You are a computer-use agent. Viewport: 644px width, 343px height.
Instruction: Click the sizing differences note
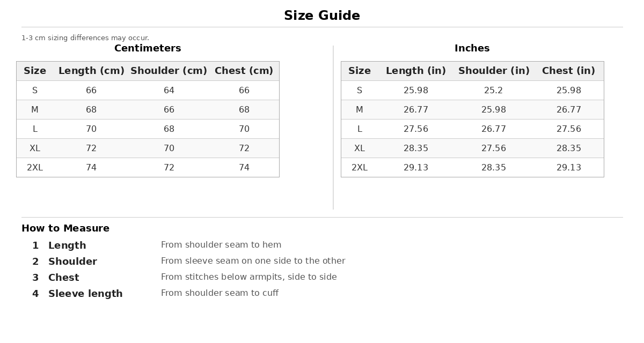85,38
